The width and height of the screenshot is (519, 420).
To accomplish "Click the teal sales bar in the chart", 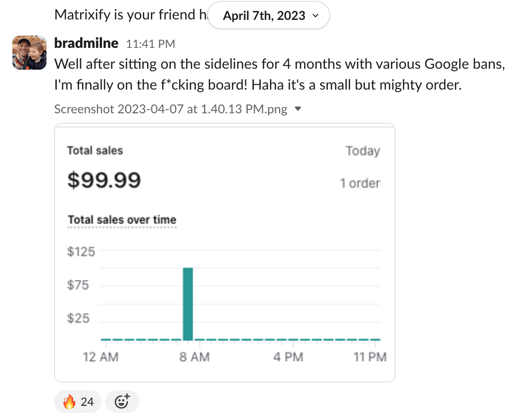I will (x=188, y=304).
